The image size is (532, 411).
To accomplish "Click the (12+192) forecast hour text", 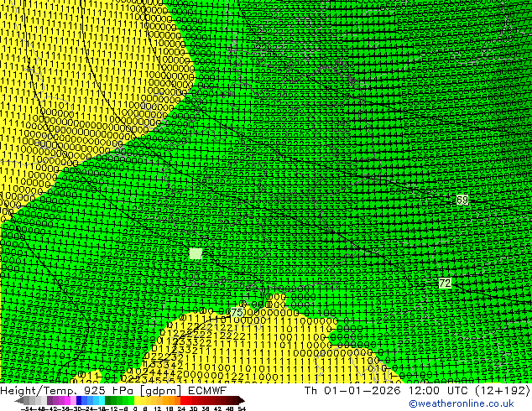I will (x=503, y=390).
